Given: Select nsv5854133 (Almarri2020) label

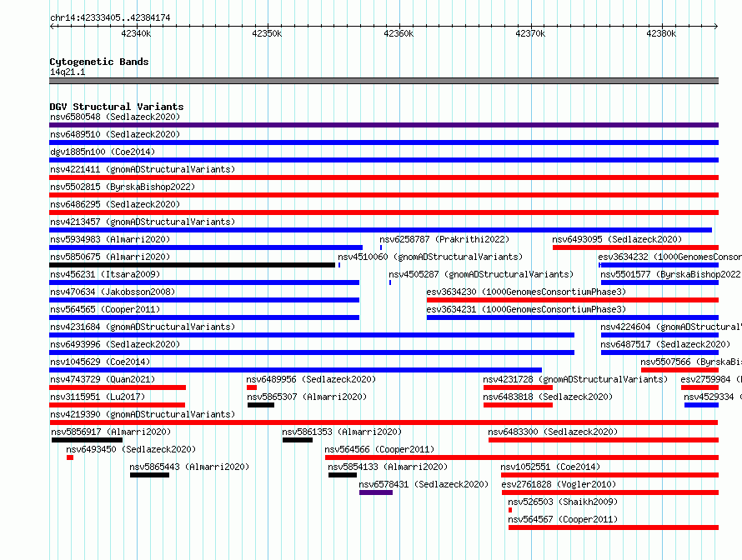Looking at the screenshot, I should (x=388, y=467).
